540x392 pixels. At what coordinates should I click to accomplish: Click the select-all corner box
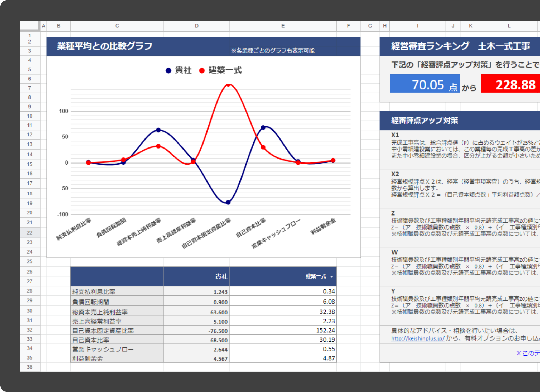point(30,25)
